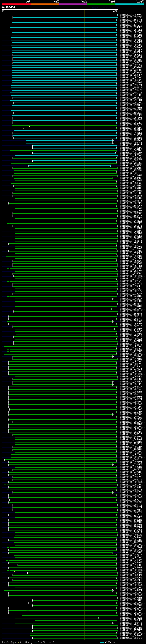
Task: Choose the UniRef100_C0P639 hit label
Action: (x=131, y=58)
